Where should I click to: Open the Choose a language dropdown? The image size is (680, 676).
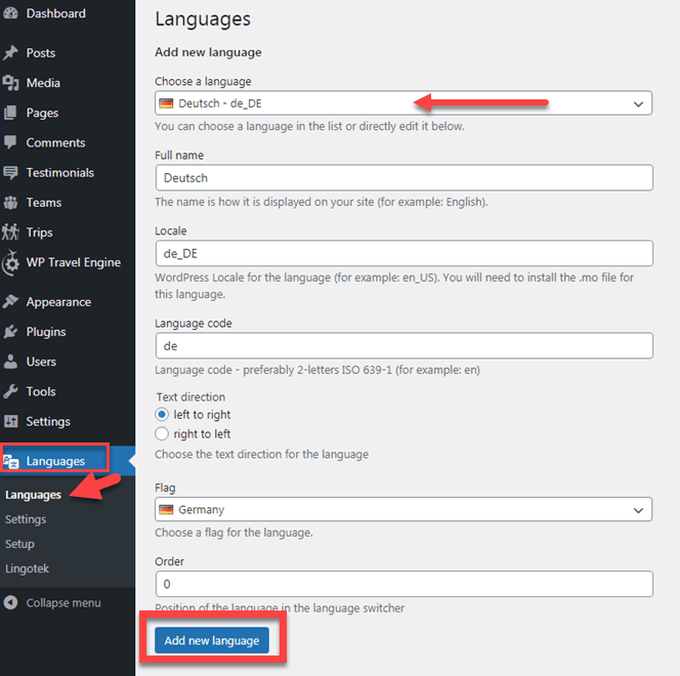point(403,103)
